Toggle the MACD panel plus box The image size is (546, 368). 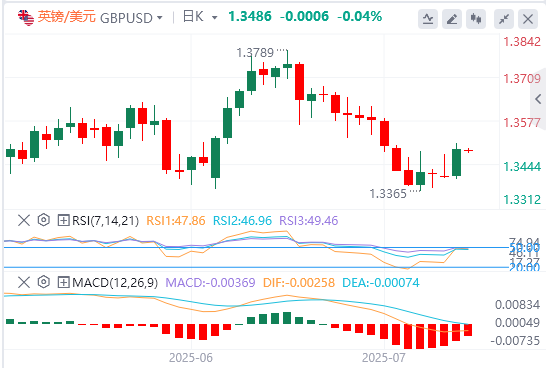(x=63, y=282)
